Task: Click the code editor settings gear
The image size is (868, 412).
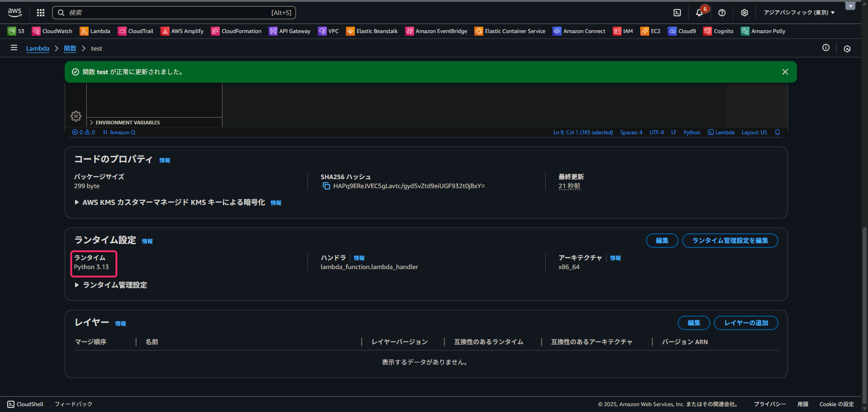Action: (x=76, y=116)
